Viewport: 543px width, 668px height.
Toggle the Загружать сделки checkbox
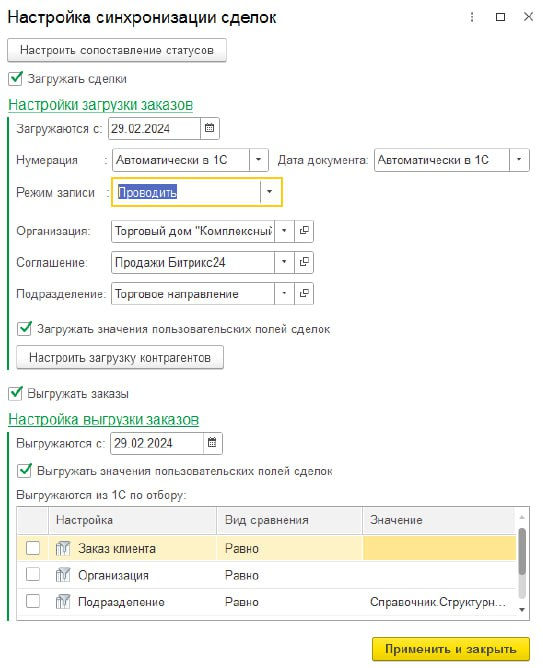(x=15, y=79)
